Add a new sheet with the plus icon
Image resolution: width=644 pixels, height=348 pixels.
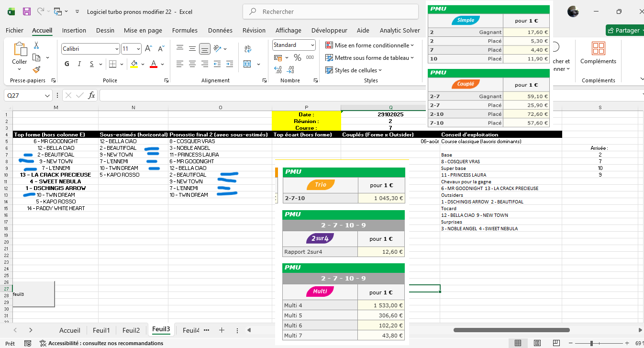coord(222,330)
